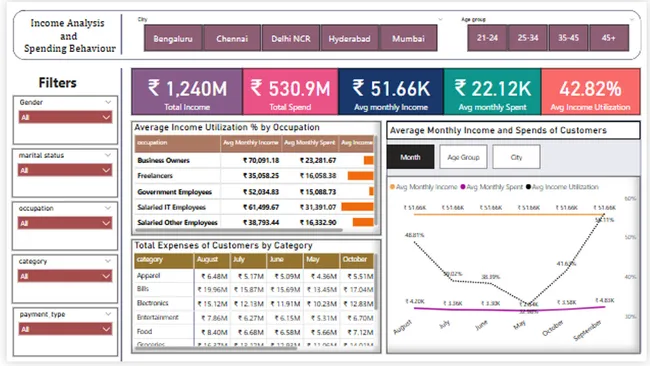Image resolution: width=650 pixels, height=366 pixels.
Task: Click the Avg Income Utilization card
Action: coord(591,92)
